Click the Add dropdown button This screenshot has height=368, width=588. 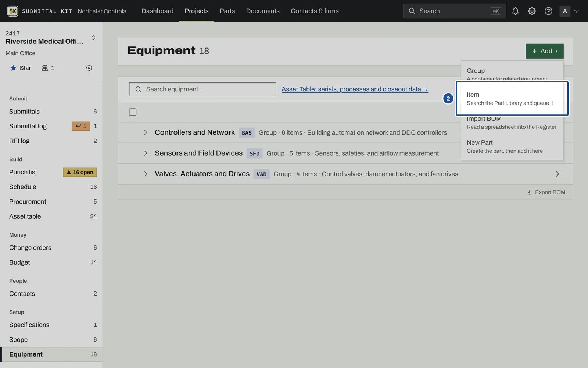tap(545, 51)
